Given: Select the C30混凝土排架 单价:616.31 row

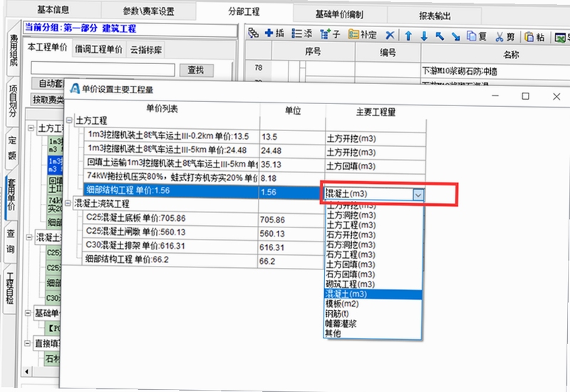Looking at the screenshot, I should [170, 245].
